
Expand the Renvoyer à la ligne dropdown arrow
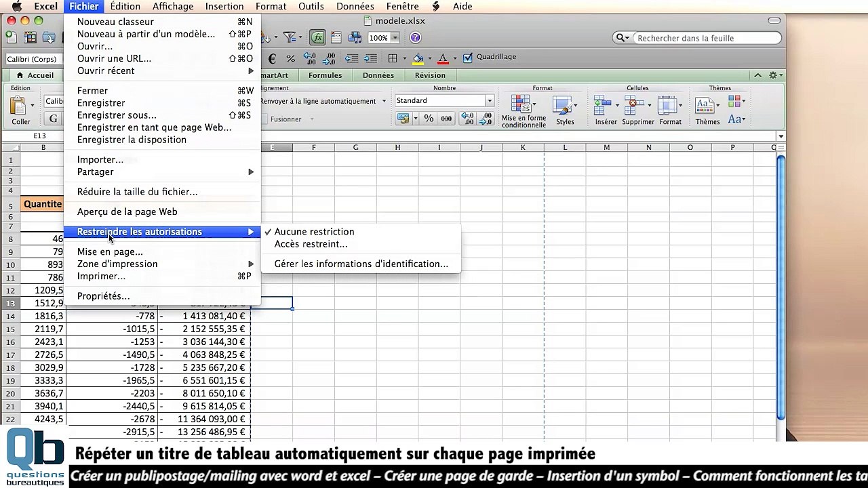(x=384, y=101)
